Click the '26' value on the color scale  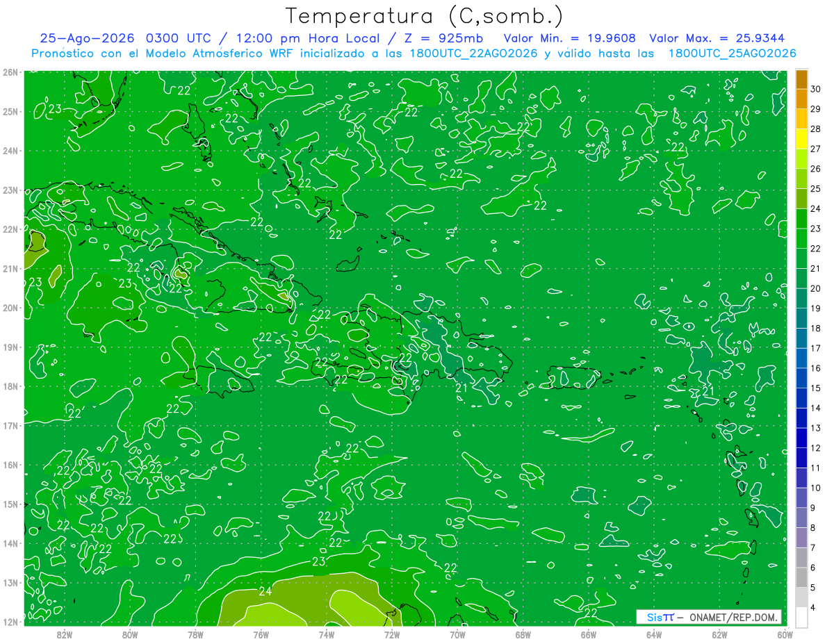click(x=816, y=169)
